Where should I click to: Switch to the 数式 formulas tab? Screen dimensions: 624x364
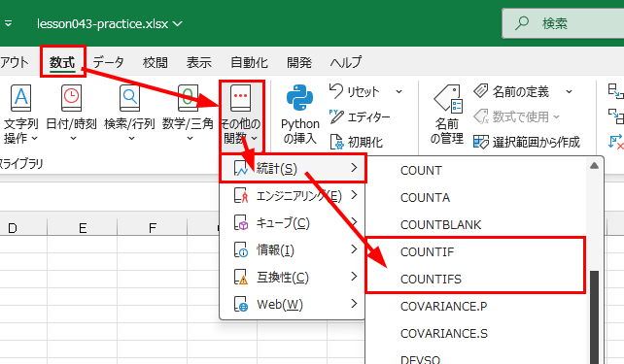pos(62,62)
